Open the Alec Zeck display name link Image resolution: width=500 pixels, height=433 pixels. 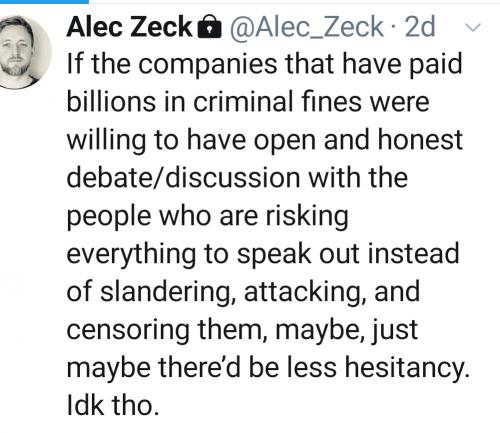129,27
